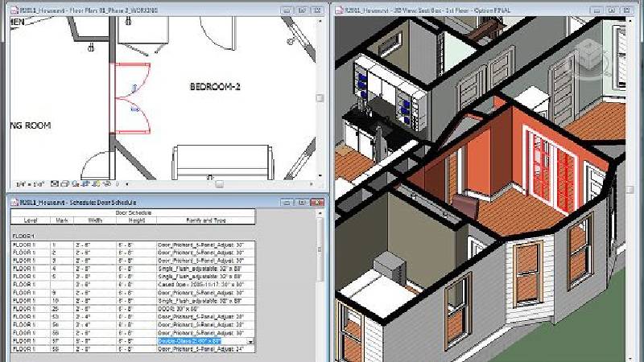Click the Cased Opening family type cell
Screen dimensions: 644x362
(206, 285)
